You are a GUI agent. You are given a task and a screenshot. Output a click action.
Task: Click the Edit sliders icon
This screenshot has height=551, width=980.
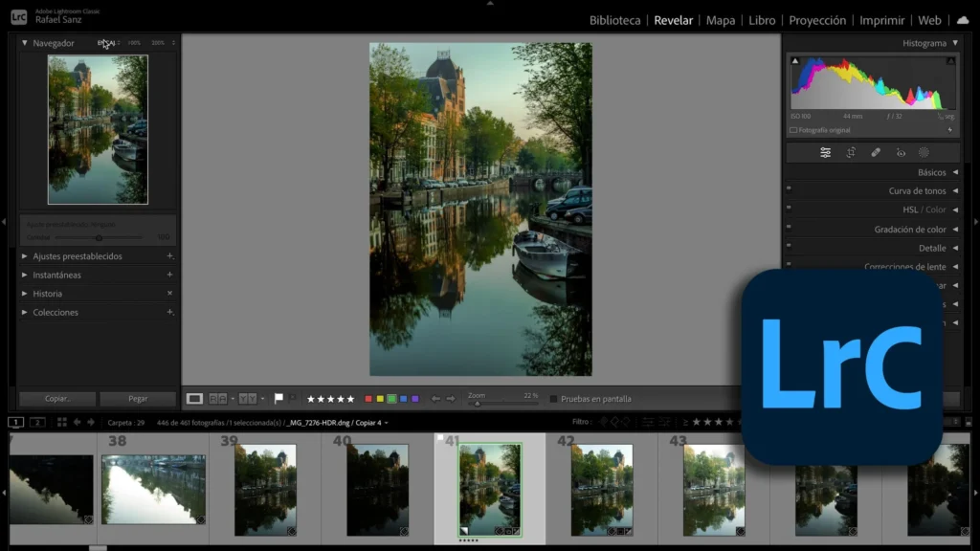pyautogui.click(x=825, y=152)
